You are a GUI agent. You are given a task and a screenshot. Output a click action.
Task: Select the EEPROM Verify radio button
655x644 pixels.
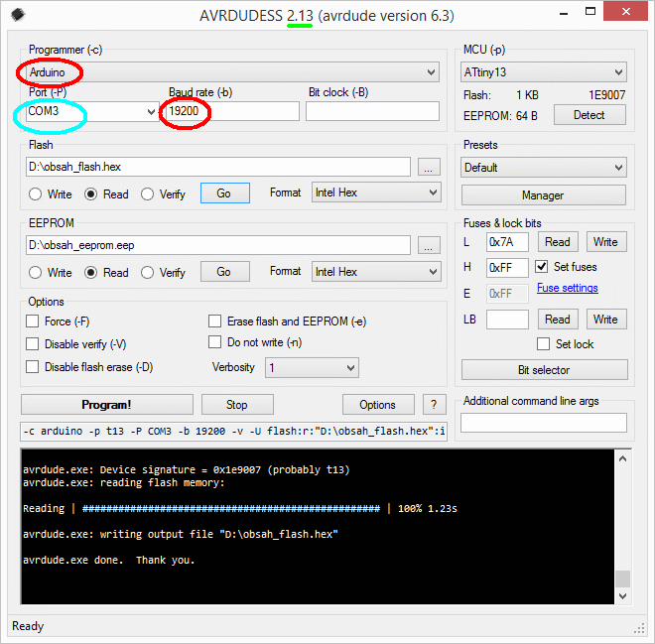(x=148, y=273)
